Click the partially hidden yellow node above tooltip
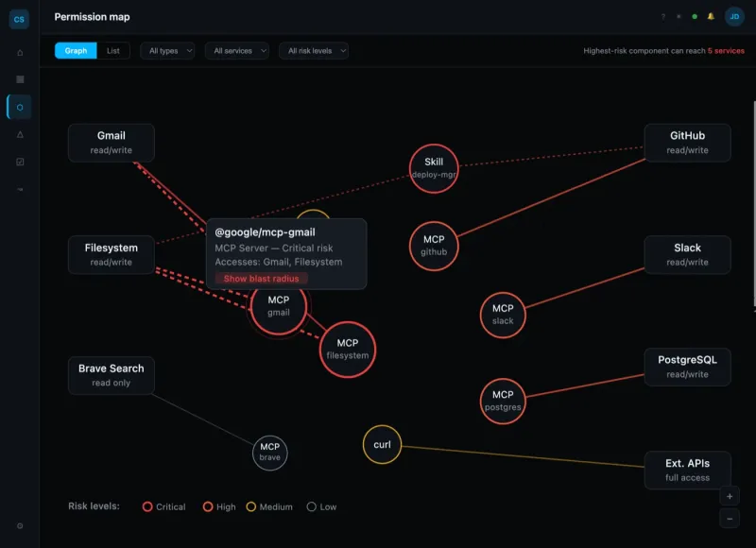This screenshot has width=756, height=548. click(x=313, y=214)
